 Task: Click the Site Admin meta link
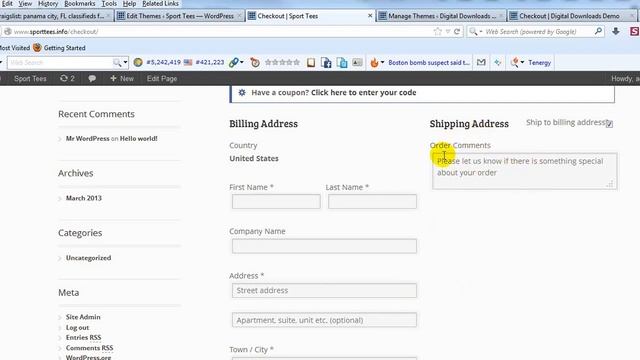[x=83, y=317]
